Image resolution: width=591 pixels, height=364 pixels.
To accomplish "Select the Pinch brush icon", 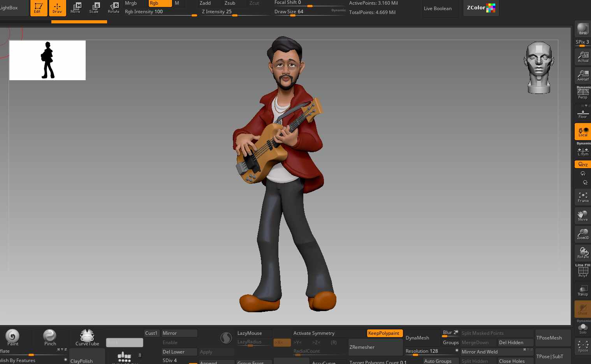I will point(50,337).
